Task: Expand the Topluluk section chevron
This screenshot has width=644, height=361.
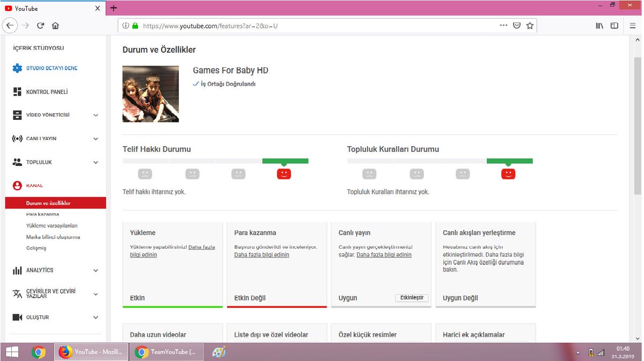Action: [x=96, y=162]
